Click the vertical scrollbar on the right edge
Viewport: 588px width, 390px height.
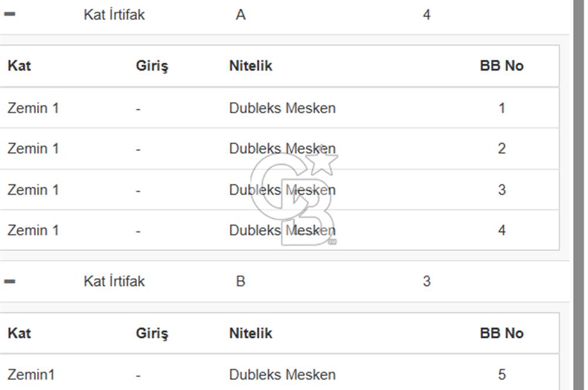578,195
